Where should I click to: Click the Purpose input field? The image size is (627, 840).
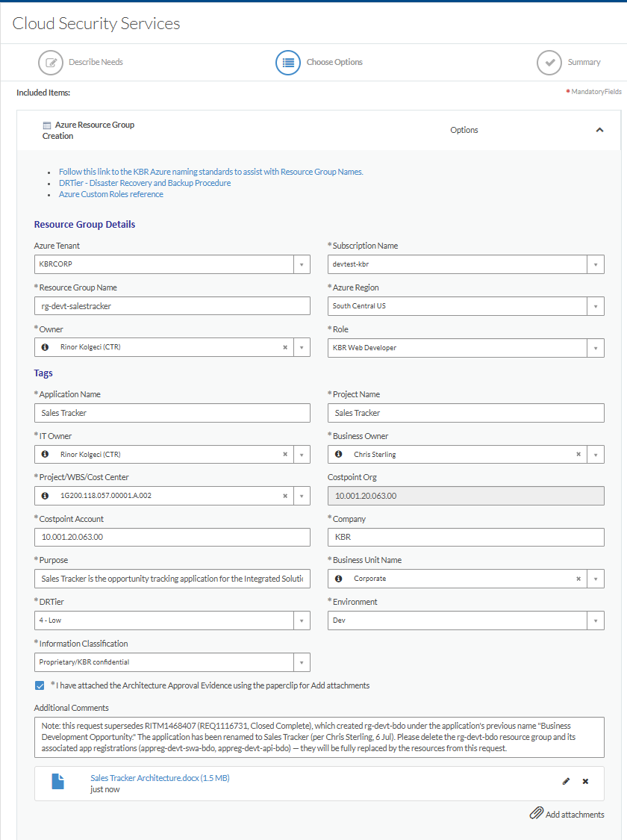(172, 579)
